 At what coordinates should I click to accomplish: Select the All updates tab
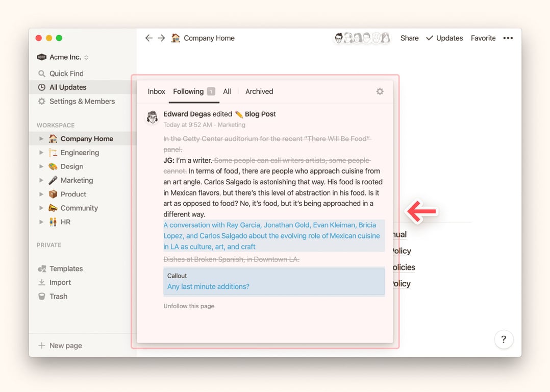[227, 91]
